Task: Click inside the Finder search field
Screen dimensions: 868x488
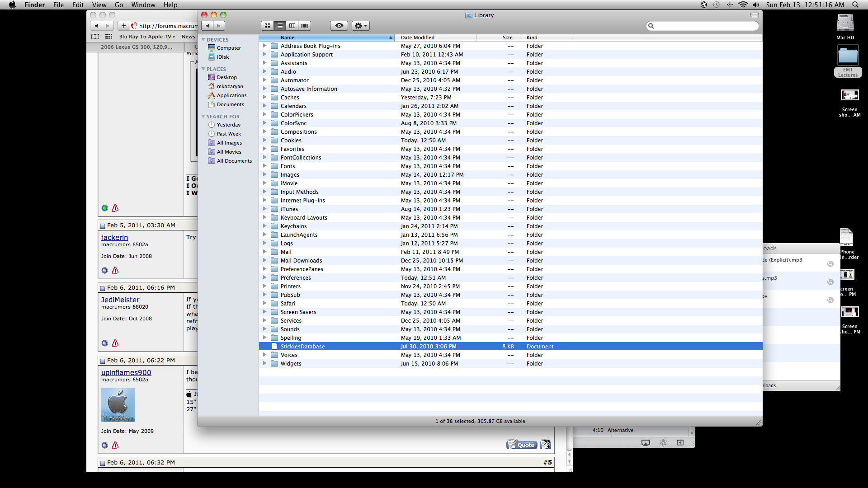Action: tap(703, 26)
